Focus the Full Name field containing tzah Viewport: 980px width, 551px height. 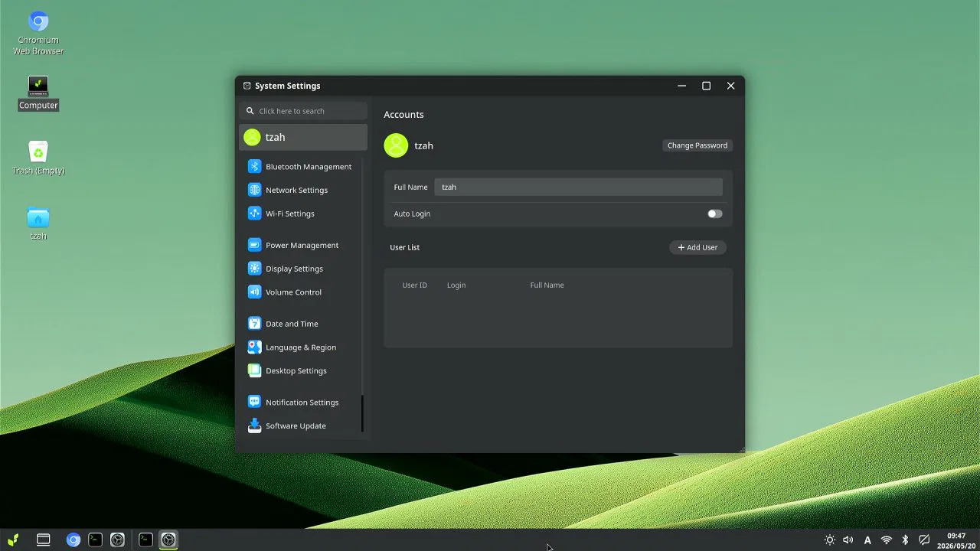pyautogui.click(x=578, y=187)
